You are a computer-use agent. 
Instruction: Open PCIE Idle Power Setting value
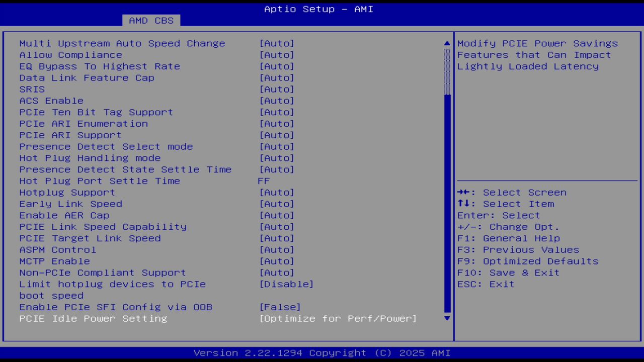tap(338, 319)
